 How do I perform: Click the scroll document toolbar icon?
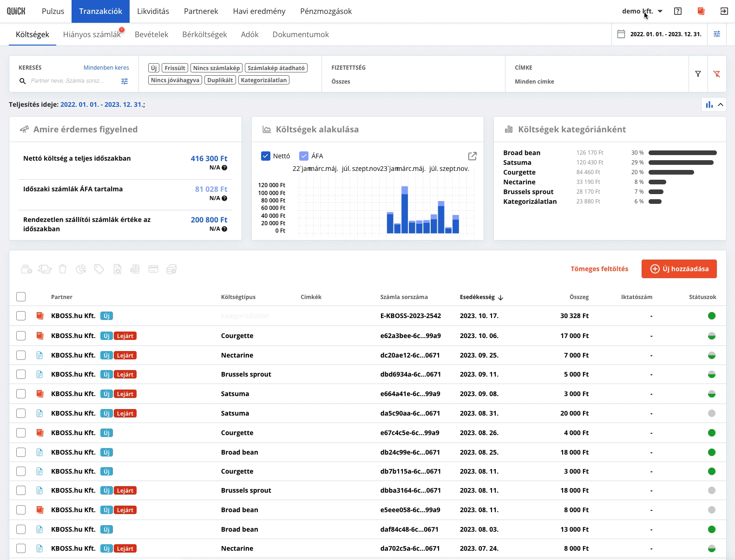point(45,269)
